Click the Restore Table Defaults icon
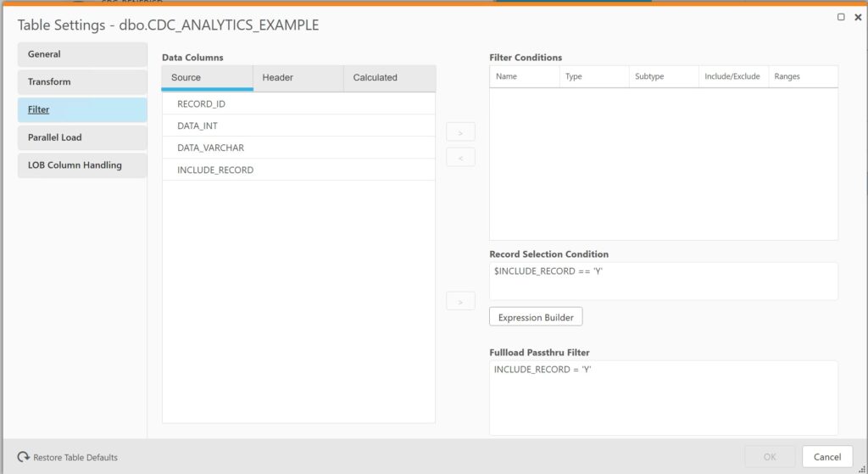Viewport: 868px width, 474px height. click(x=24, y=457)
